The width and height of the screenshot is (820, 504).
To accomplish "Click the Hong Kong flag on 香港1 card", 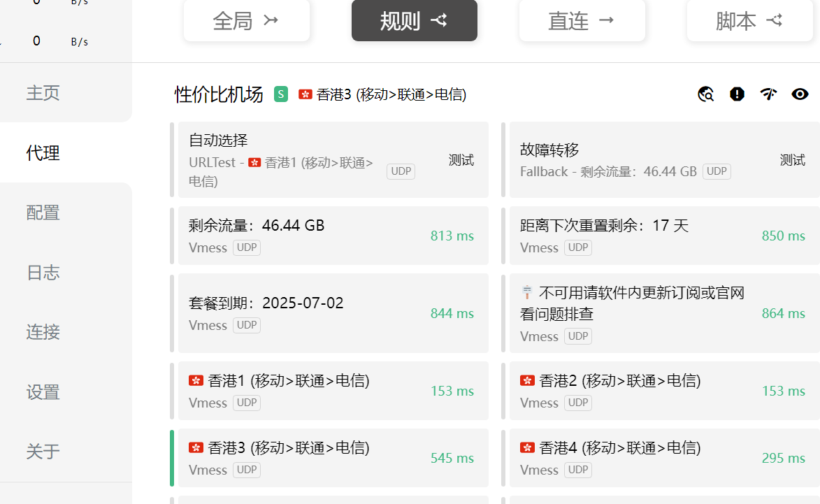I will tap(196, 380).
